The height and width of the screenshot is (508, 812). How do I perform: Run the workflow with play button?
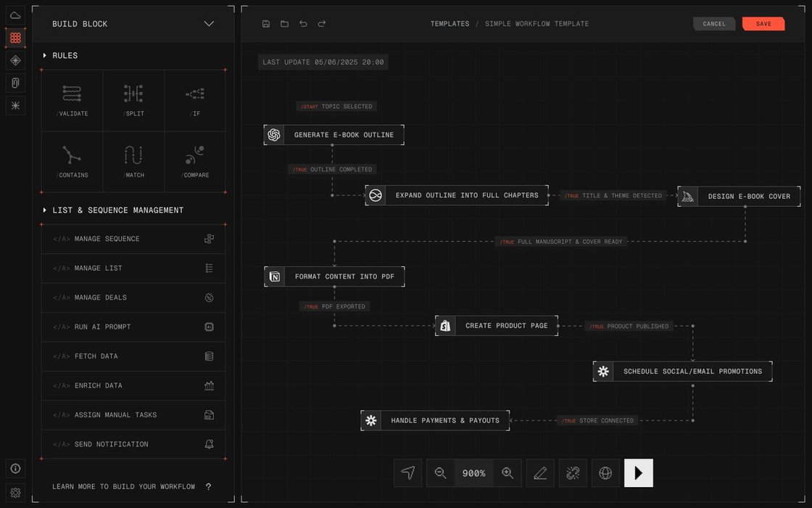[x=638, y=473]
